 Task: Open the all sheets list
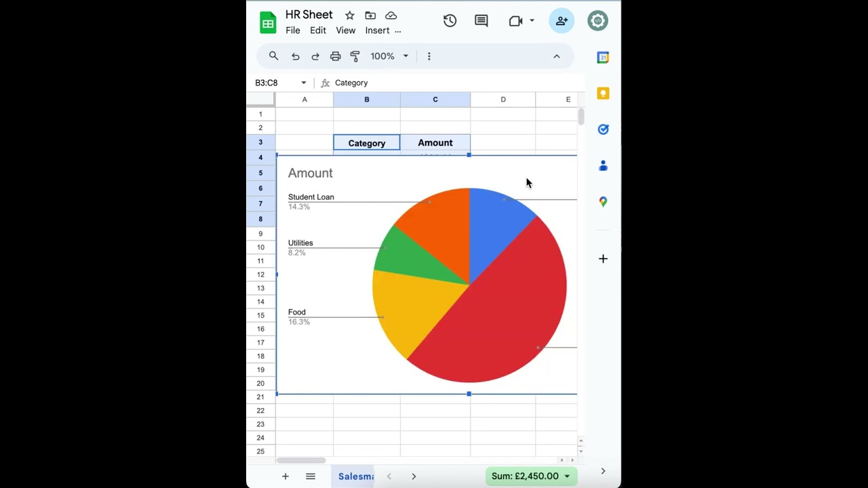[x=311, y=476]
